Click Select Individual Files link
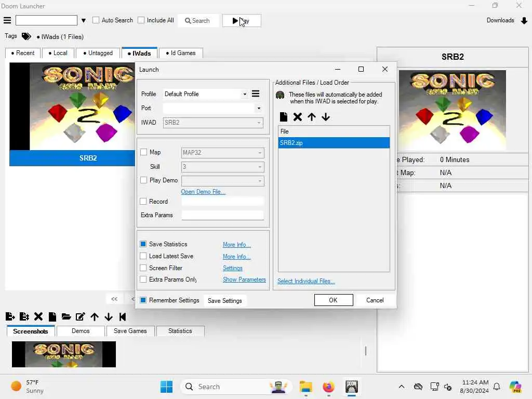 coord(306,281)
